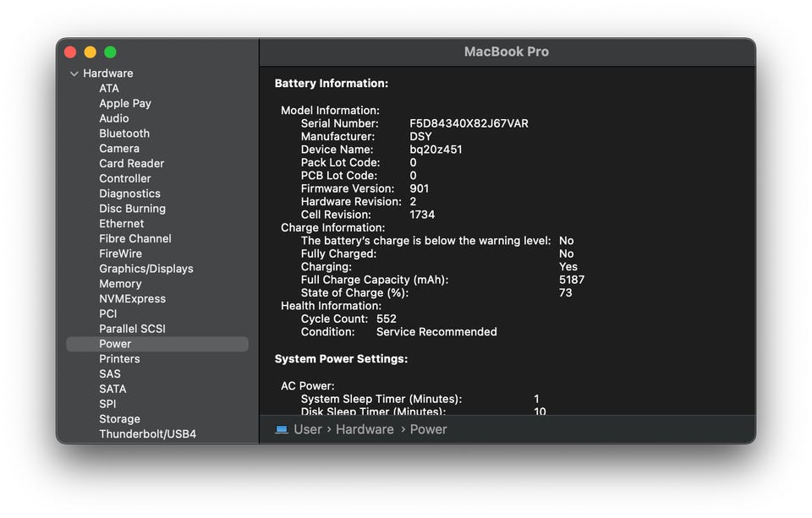Click Hardware in the path bar
Image resolution: width=812 pixels, height=518 pixels.
[365, 429]
